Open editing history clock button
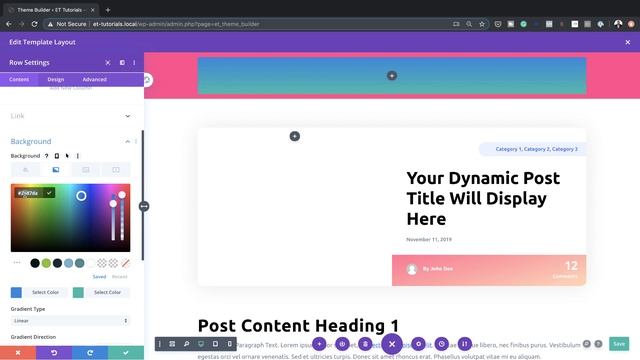The width and height of the screenshot is (640, 360). pyautogui.click(x=442, y=344)
